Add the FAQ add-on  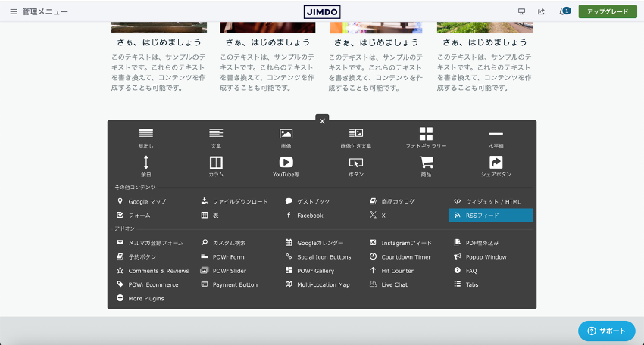[466, 271]
